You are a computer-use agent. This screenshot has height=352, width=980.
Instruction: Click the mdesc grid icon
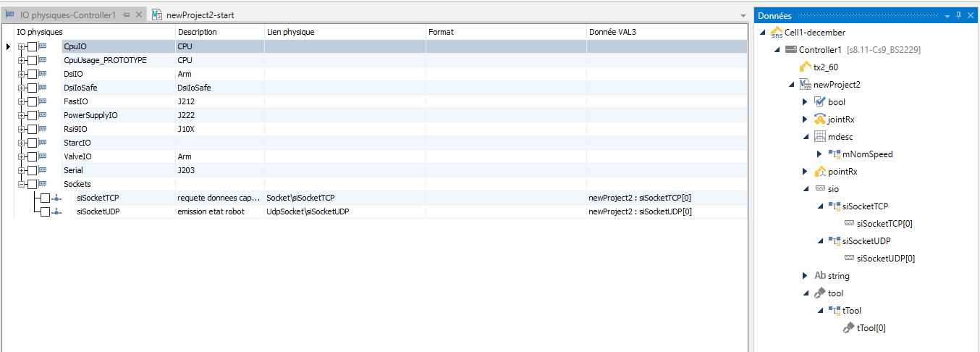[x=819, y=137]
